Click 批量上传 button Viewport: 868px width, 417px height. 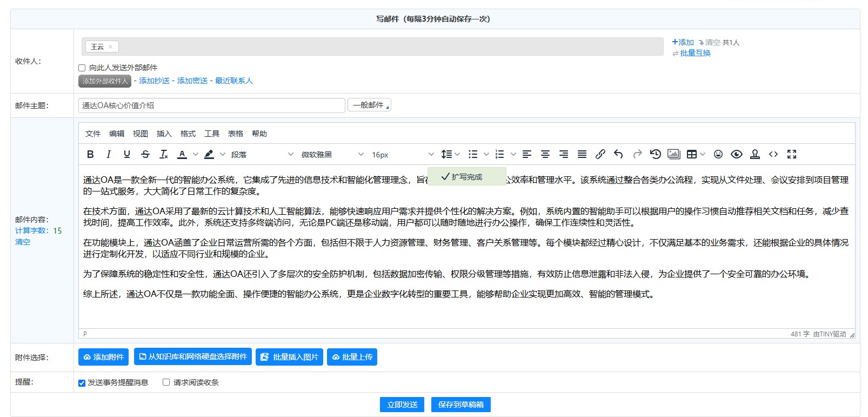[352, 357]
